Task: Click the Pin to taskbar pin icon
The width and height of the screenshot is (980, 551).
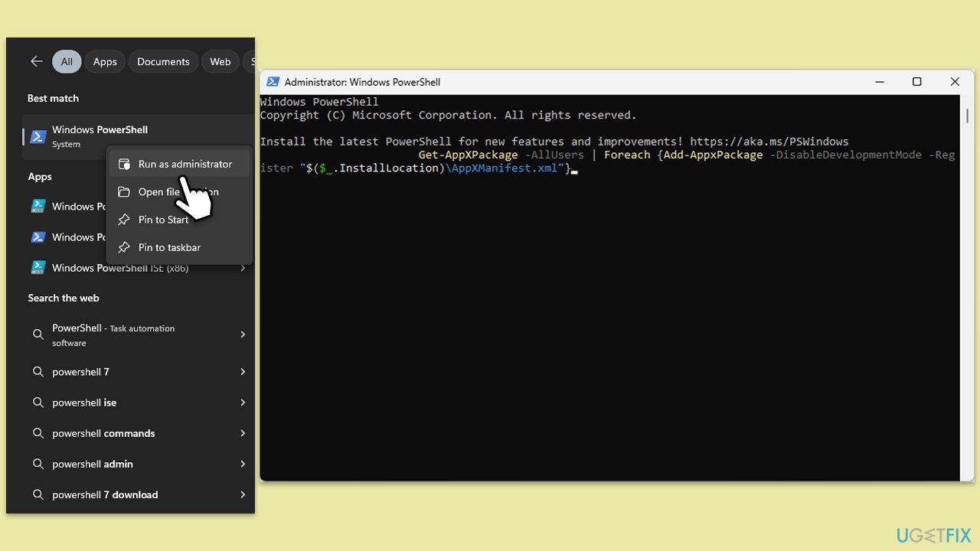Action: coord(124,247)
